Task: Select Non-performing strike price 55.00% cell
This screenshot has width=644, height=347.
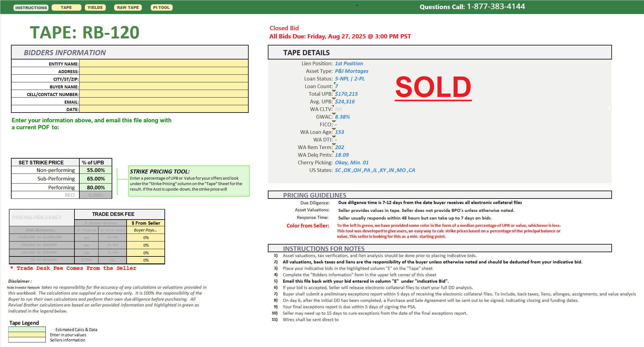Action: pos(96,170)
